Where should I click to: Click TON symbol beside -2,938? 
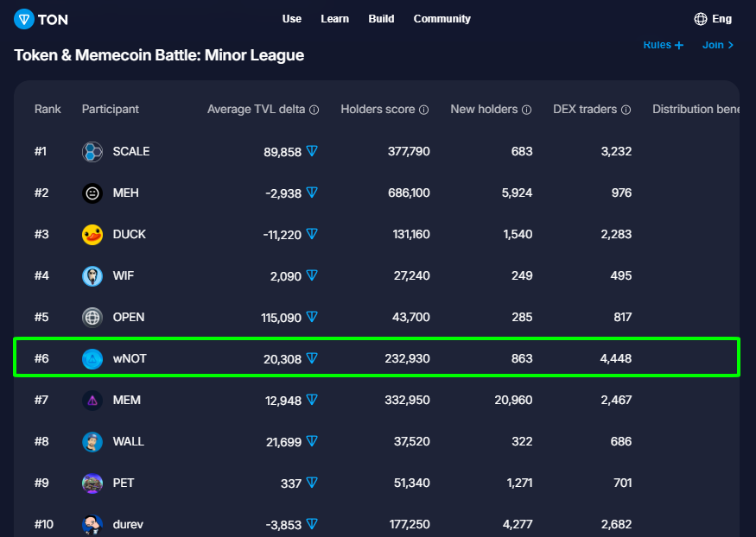pos(312,193)
